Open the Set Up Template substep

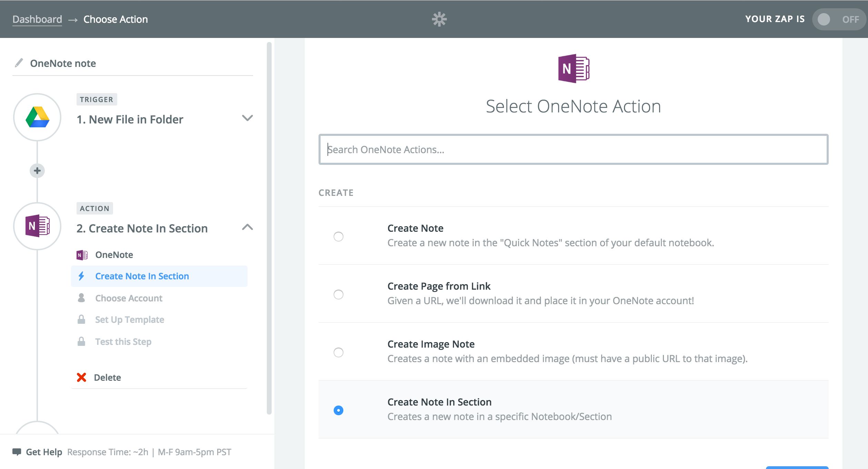[159, 319]
